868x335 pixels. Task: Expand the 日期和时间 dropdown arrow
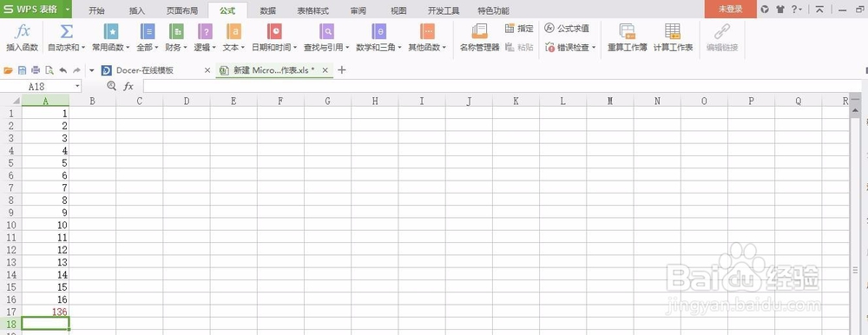(295, 48)
